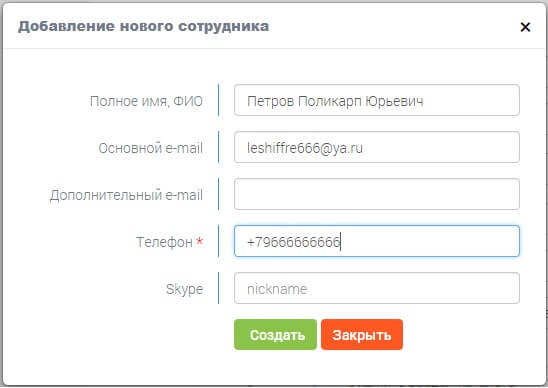Focus the Основной e-mail input field

(x=377, y=147)
